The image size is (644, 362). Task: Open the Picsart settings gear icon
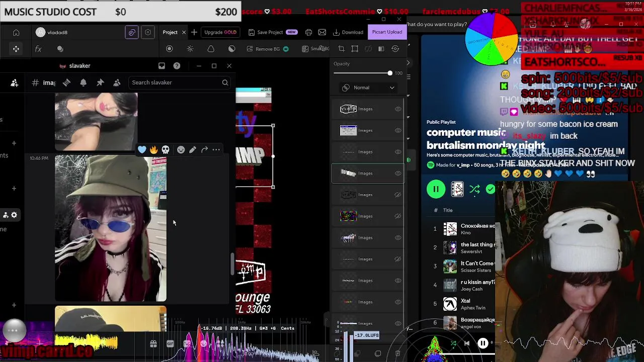click(x=148, y=32)
